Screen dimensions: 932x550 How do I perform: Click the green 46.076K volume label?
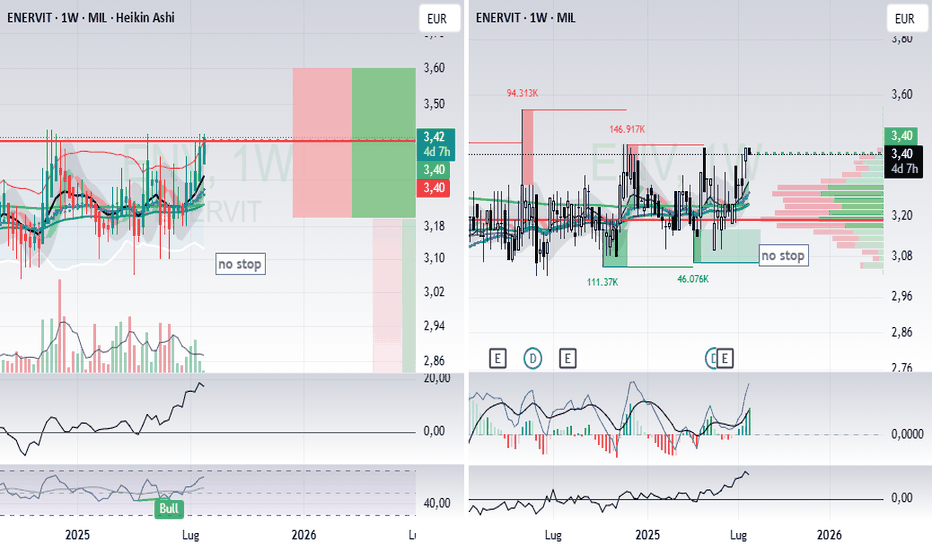pos(693,279)
